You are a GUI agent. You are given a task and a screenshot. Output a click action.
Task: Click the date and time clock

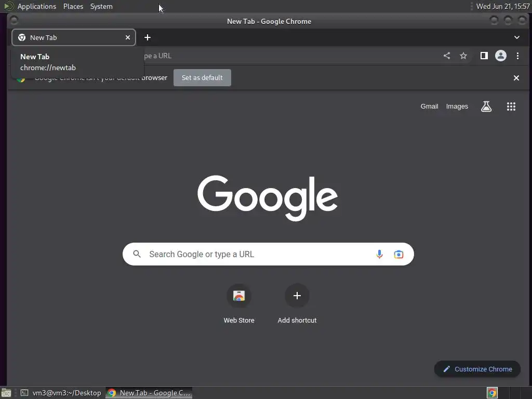tap(503, 6)
